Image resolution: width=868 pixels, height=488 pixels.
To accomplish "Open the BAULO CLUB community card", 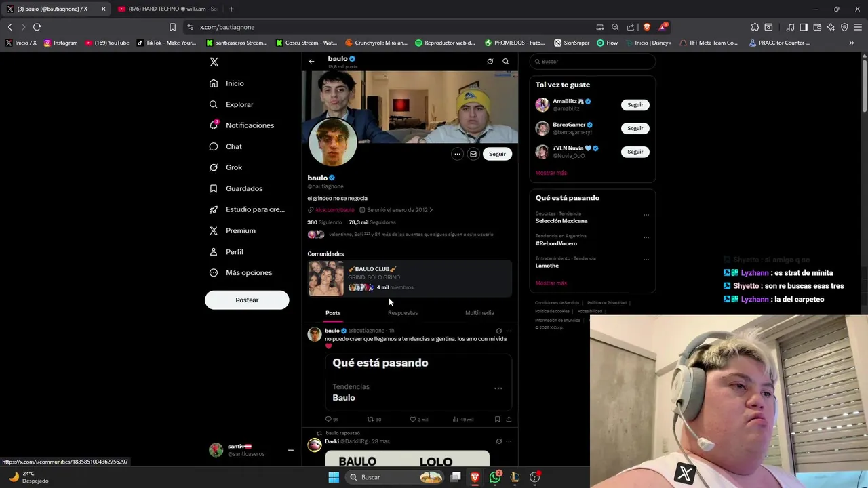I will (410, 279).
